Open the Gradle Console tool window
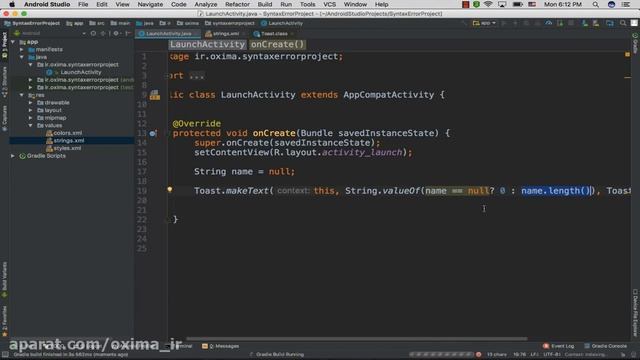The height and width of the screenshot is (360, 640). coord(605,346)
